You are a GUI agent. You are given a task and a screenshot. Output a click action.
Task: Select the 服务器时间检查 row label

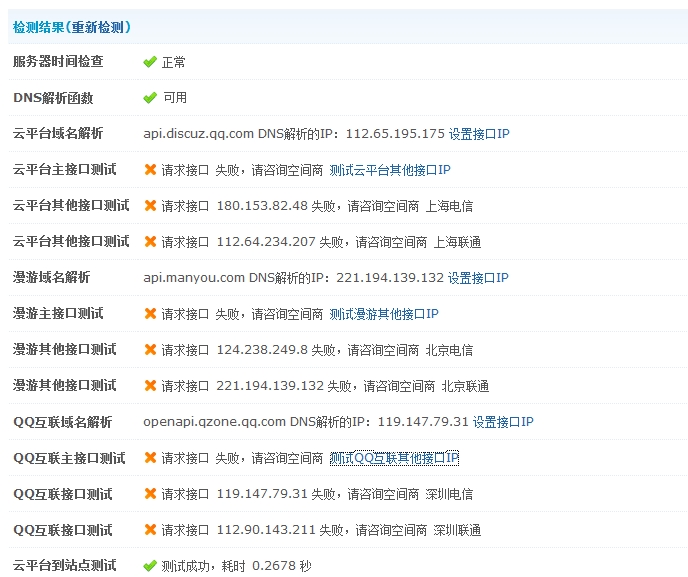tap(58, 61)
